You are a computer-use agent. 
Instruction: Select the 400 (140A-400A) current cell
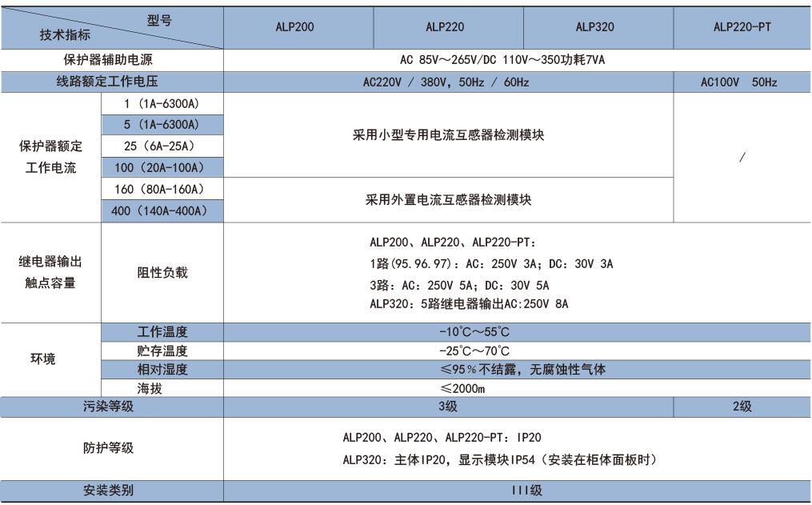pos(162,210)
